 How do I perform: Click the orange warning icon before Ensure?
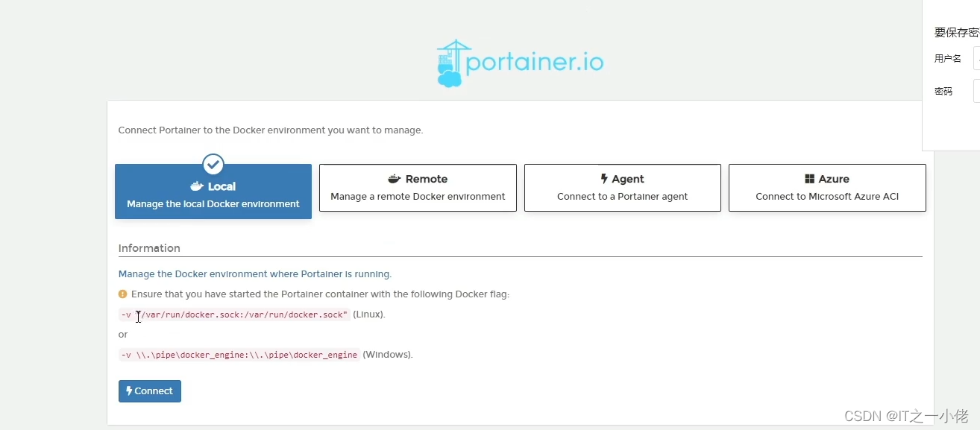(123, 294)
